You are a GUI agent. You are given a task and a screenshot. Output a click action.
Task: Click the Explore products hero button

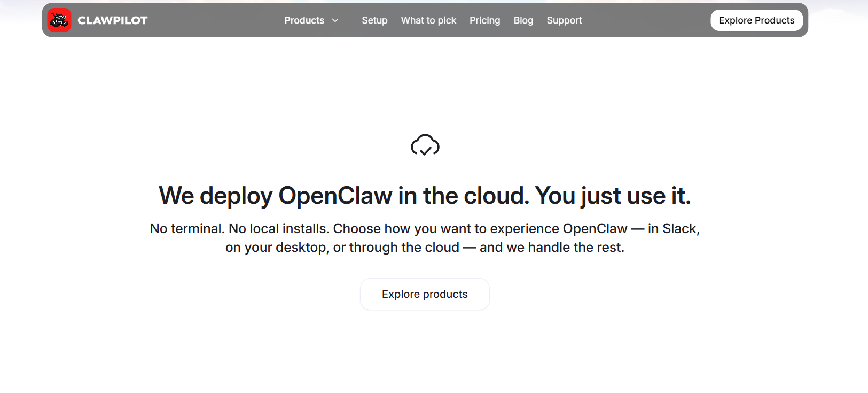[x=425, y=294]
